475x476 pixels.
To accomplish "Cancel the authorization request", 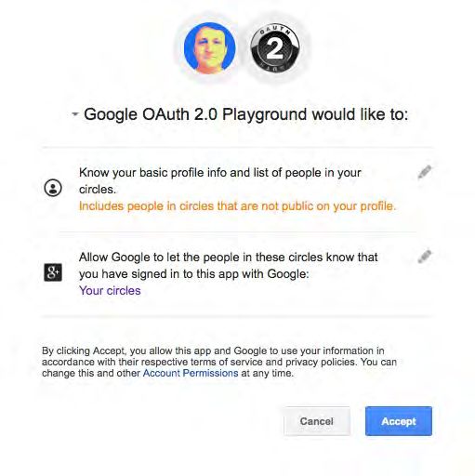I will tap(317, 421).
